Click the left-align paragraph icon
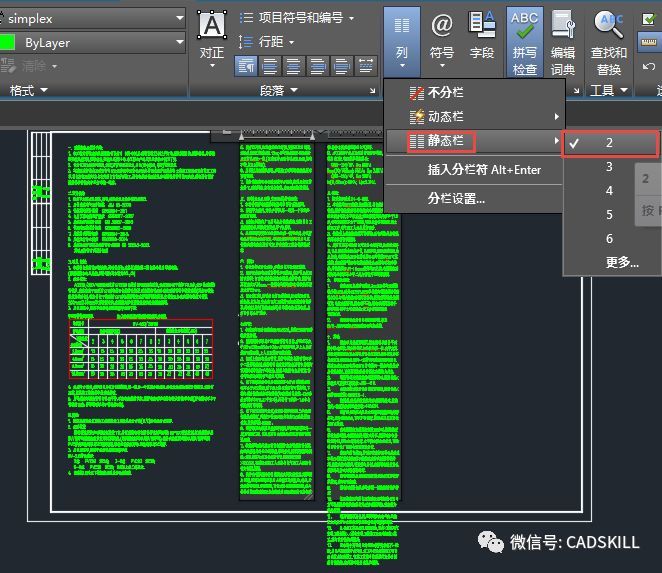This screenshot has width=662, height=573. 245,66
